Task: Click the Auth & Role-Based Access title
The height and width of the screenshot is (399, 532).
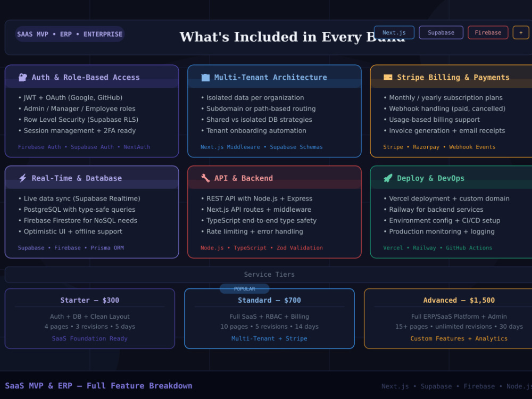Action: point(86,77)
